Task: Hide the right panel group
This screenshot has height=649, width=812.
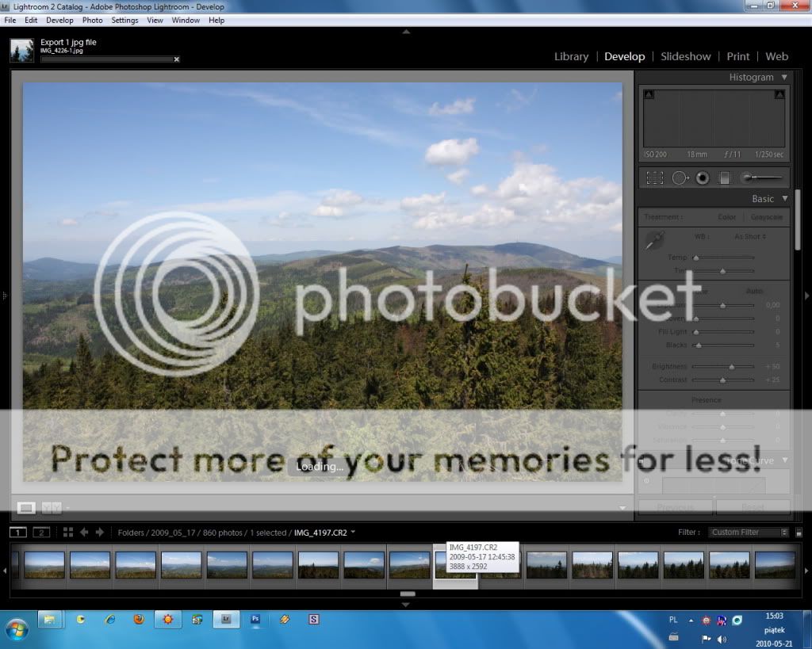Action: [806, 296]
